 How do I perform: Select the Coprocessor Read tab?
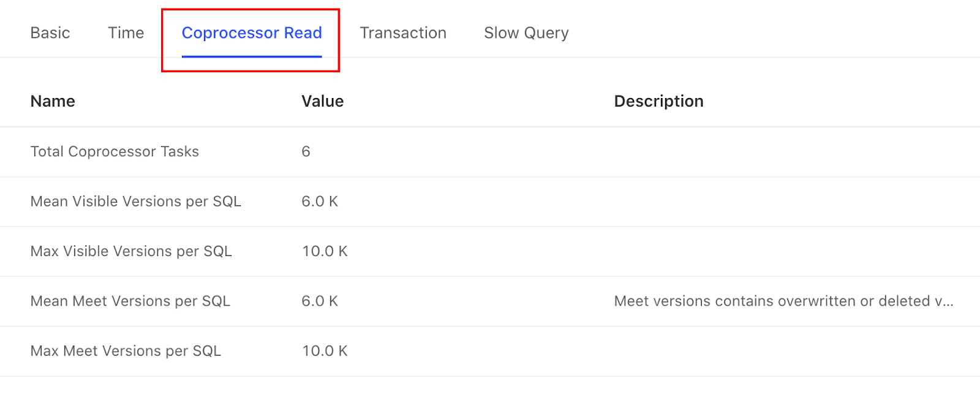[x=252, y=33]
